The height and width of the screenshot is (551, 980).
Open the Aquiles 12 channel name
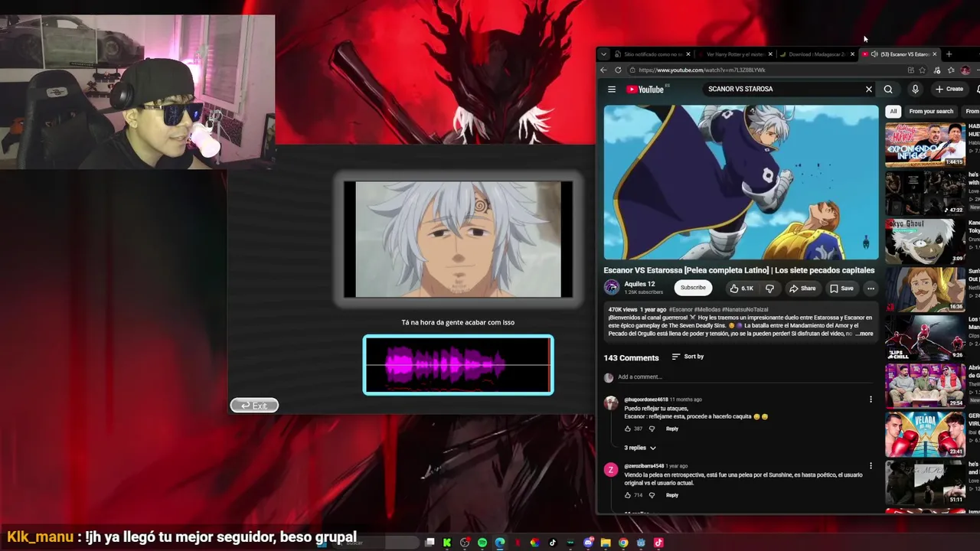640,284
